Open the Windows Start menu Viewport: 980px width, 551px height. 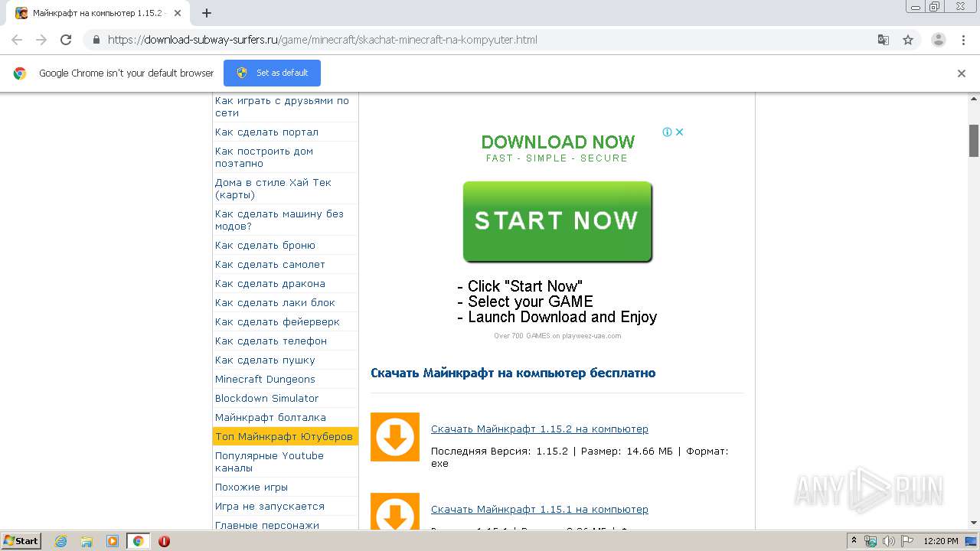coord(21,540)
